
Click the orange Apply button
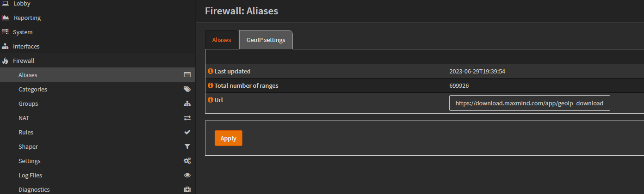(x=229, y=138)
